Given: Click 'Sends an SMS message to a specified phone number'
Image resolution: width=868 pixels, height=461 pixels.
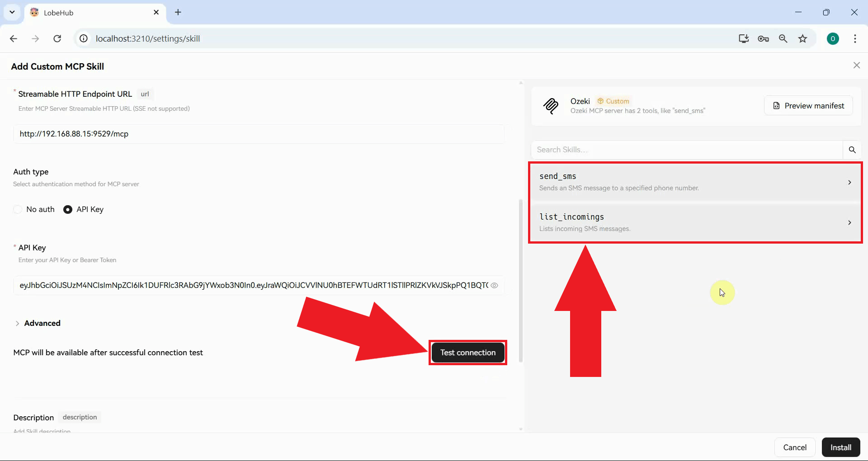Looking at the screenshot, I should click(619, 188).
